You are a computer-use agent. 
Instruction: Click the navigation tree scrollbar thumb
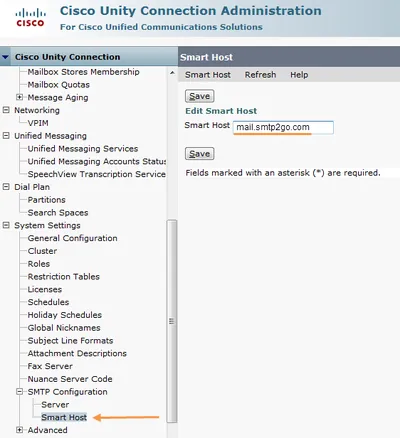coord(172,321)
